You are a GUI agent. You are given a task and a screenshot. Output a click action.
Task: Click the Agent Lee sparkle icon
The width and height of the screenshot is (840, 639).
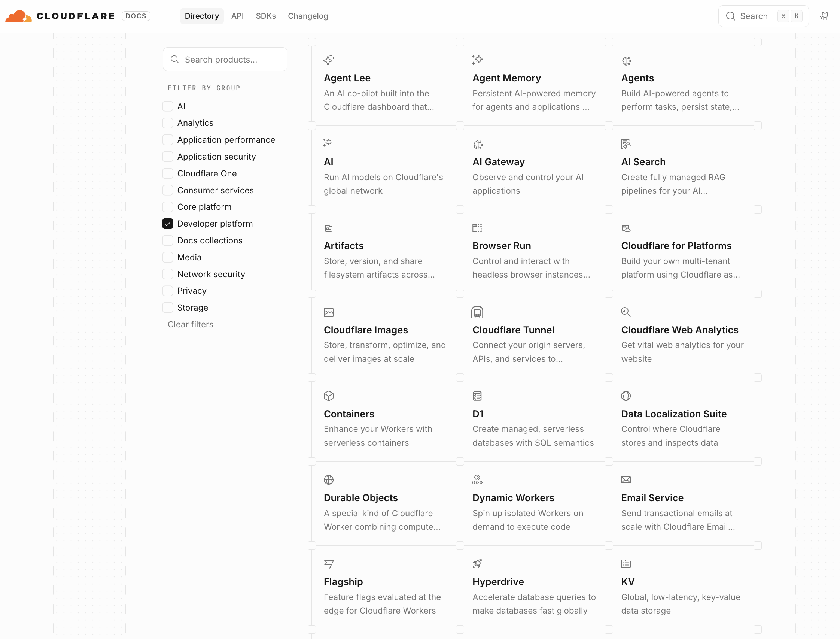tap(329, 60)
